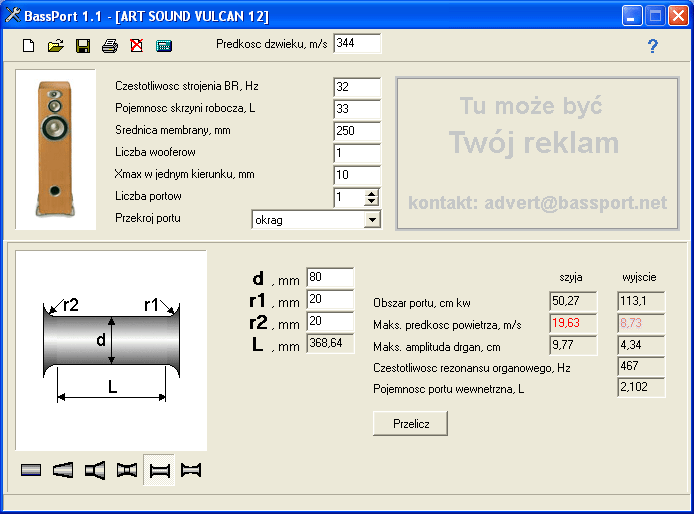The width and height of the screenshot is (694, 514).
Task: Click the Srednica membrany field
Action: tap(357, 131)
